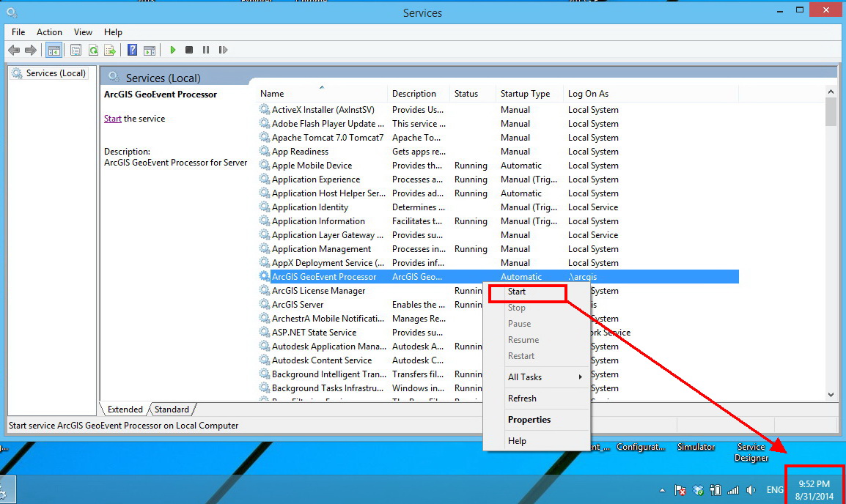The width and height of the screenshot is (846, 504).
Task: Switch to the Standard tab
Action: pos(172,409)
